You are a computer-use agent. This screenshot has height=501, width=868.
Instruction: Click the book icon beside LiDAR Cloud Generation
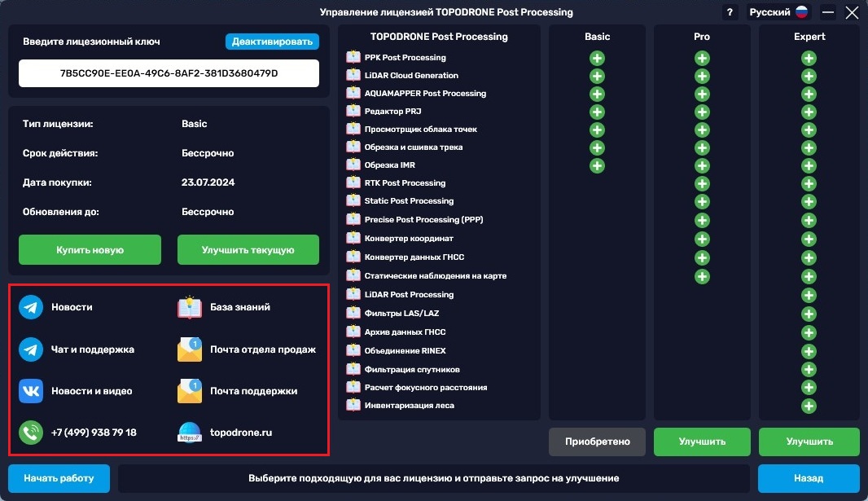(353, 75)
